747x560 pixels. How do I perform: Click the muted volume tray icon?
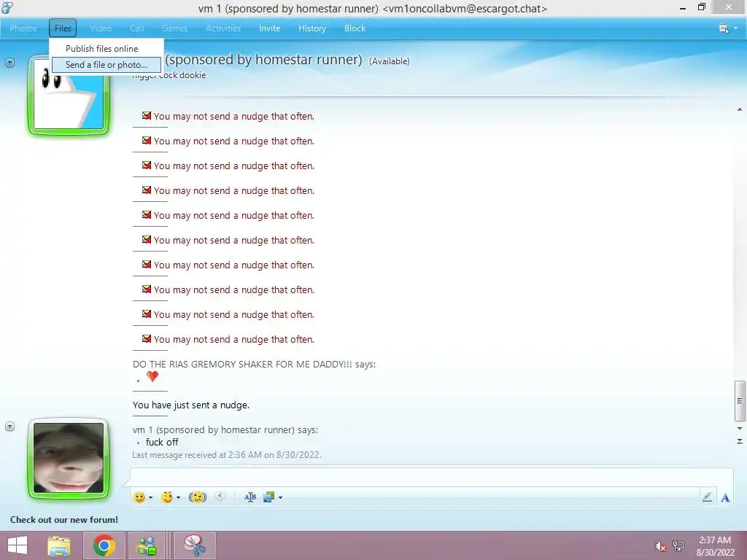coord(660,546)
